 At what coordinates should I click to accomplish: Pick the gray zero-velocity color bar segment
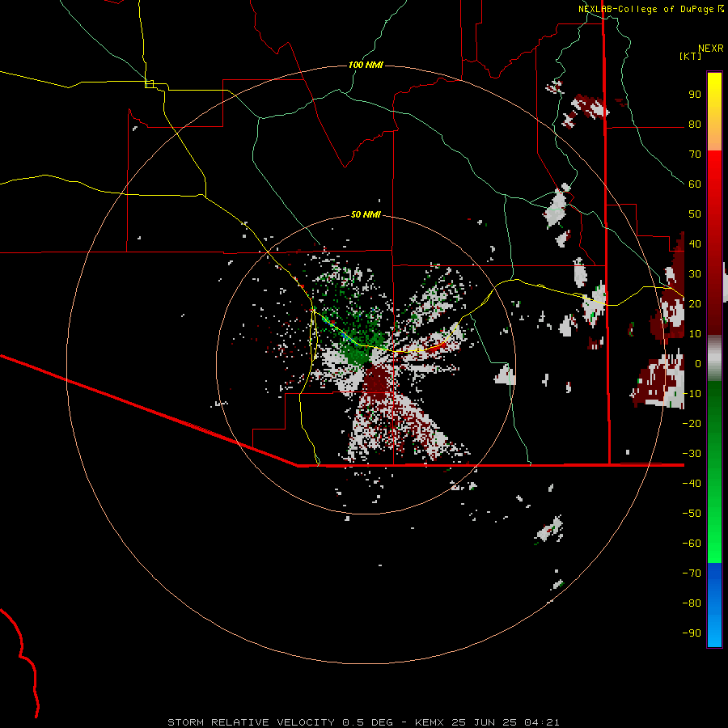(714, 358)
